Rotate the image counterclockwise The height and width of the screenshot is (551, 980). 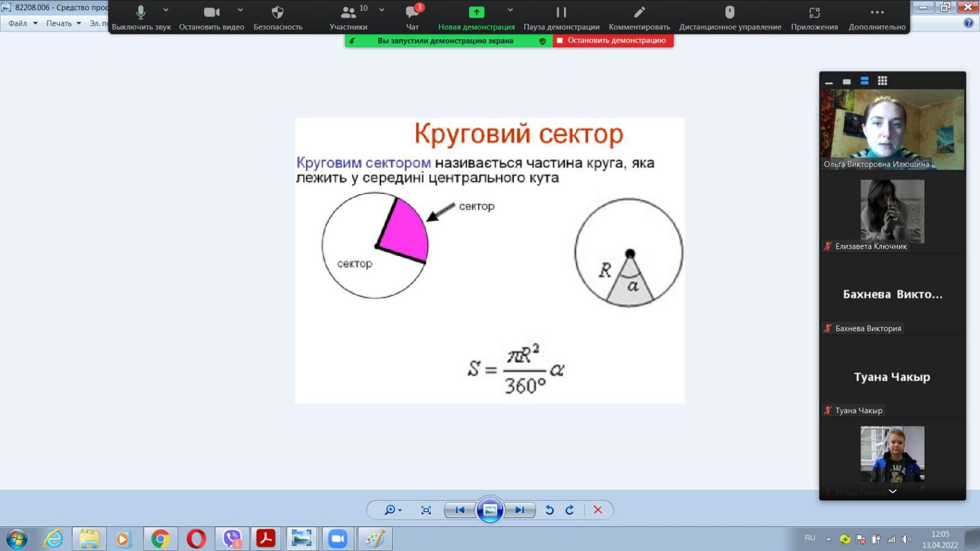click(549, 510)
